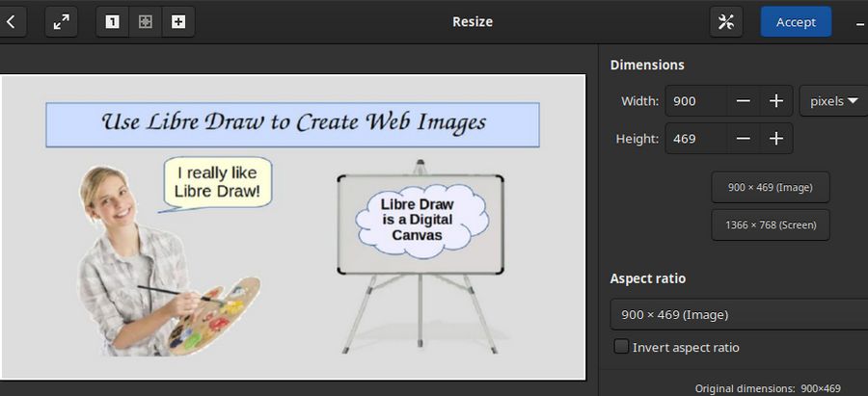
Task: Increase Width with the plus button
Action: [775, 101]
